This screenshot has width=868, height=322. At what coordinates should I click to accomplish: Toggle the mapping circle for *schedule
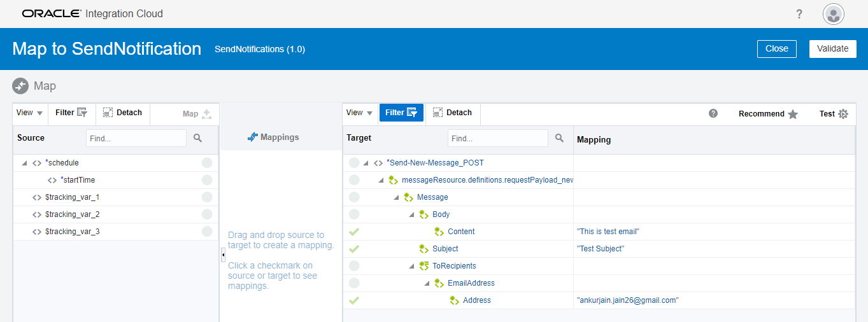[x=207, y=163]
